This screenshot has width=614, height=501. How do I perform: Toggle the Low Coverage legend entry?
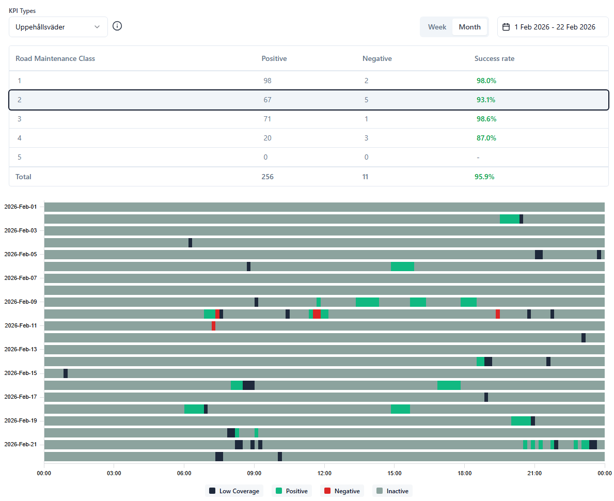(x=234, y=491)
